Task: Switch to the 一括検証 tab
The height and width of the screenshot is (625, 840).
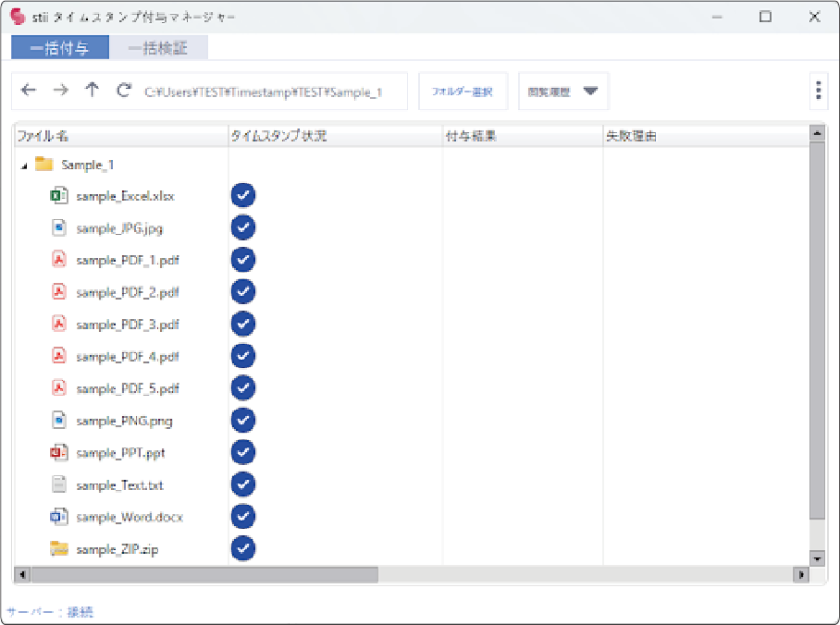Action: click(158, 48)
